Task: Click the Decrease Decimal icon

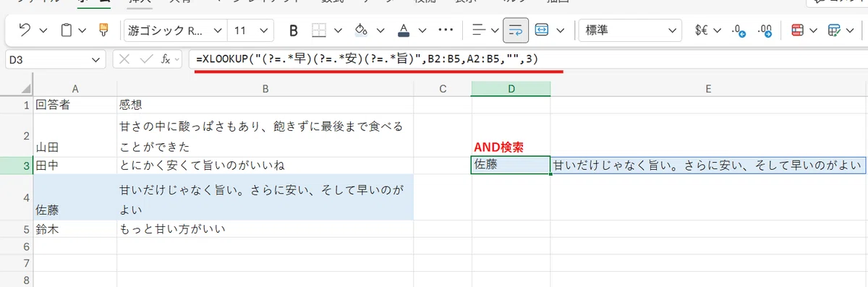Action: (x=738, y=30)
